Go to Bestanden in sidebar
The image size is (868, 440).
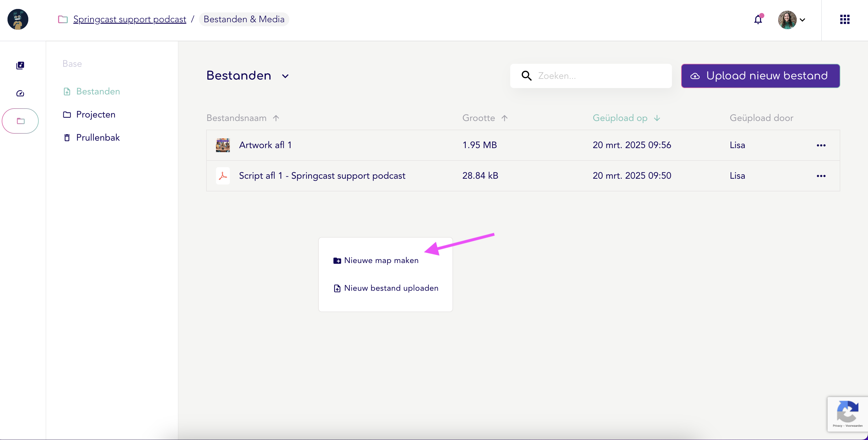91,92
